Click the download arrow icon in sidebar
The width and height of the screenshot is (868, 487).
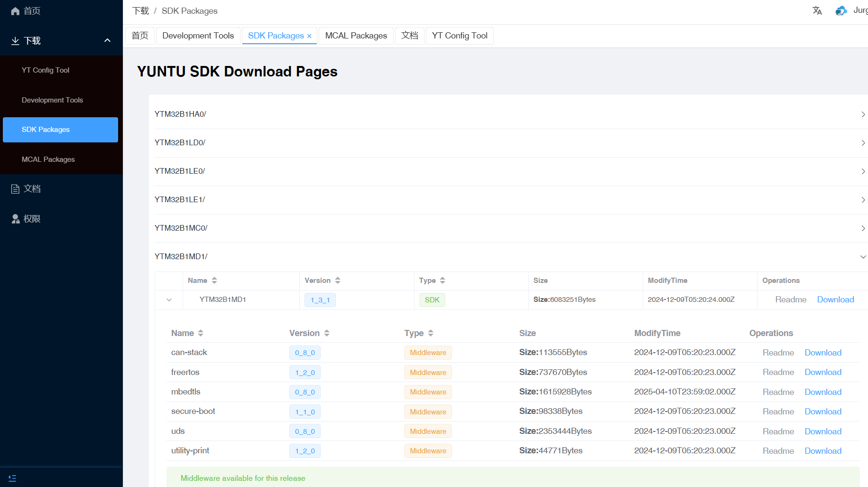tap(15, 41)
